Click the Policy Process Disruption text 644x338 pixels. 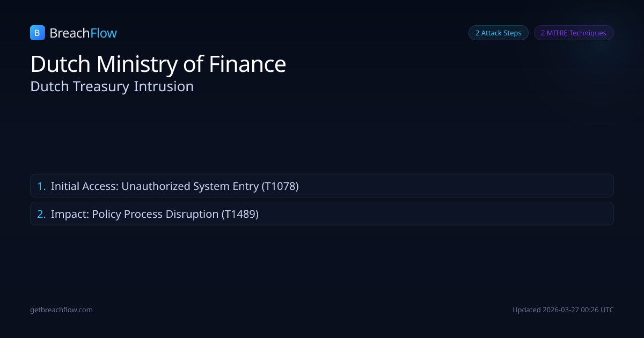coord(156,214)
